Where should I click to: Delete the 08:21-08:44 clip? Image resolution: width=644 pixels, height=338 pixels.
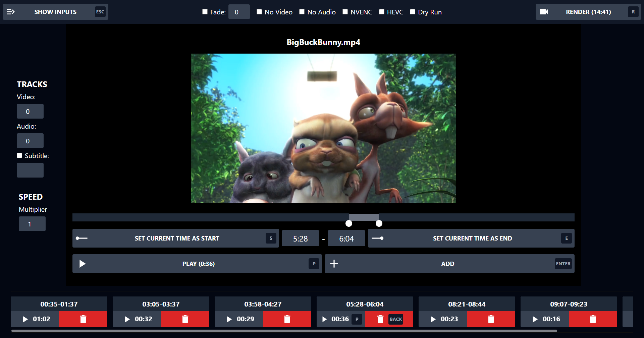click(491, 319)
